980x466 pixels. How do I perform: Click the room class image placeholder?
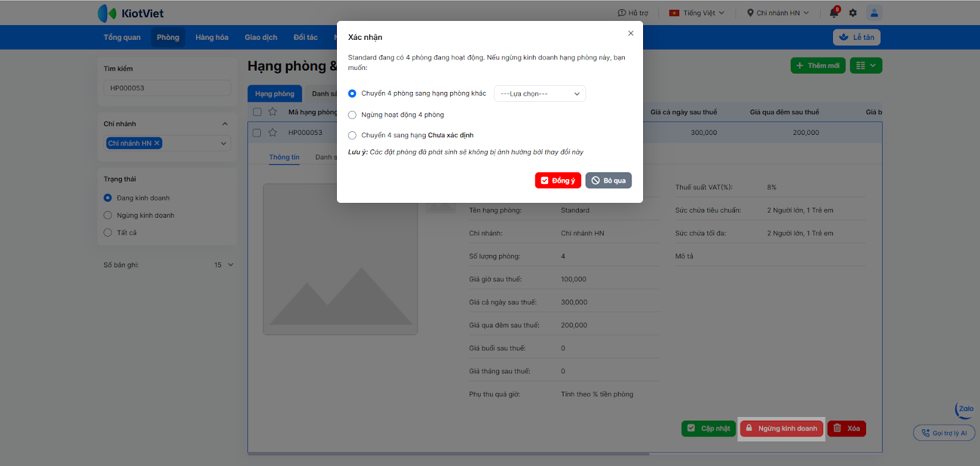(x=341, y=259)
